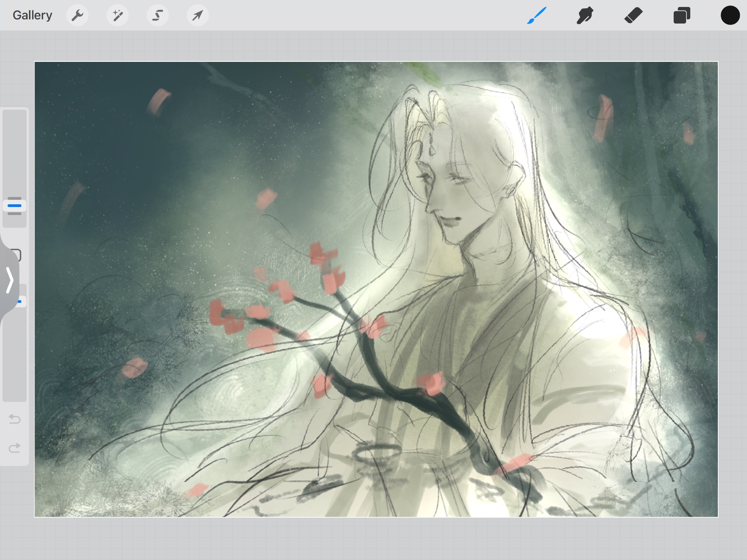Expand the slide-over chevron on left edge
This screenshot has width=747, height=560.
pos(9,280)
